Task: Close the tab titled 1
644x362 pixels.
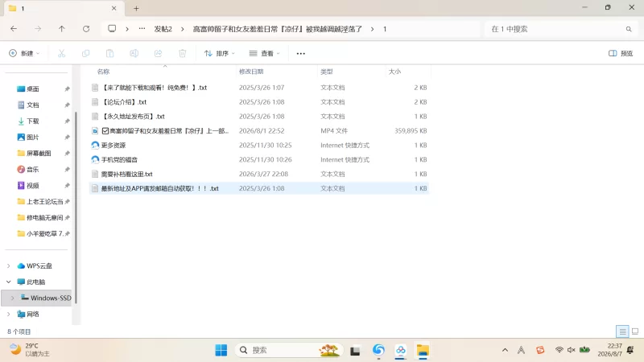Action: (x=114, y=8)
